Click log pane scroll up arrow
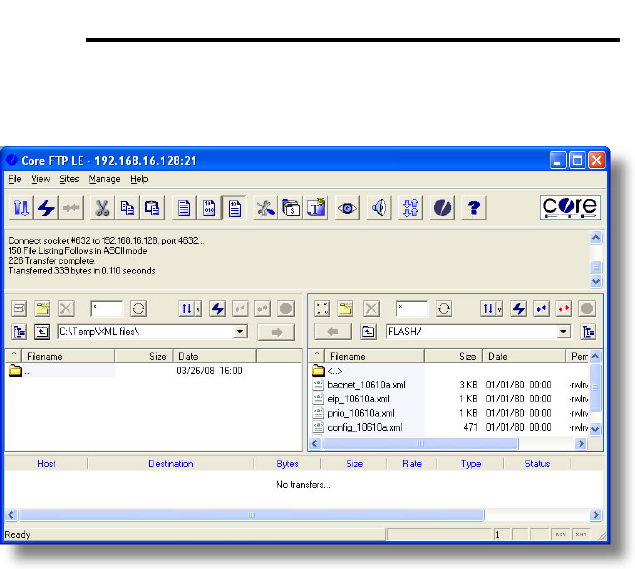This screenshot has width=635, height=569. (596, 238)
